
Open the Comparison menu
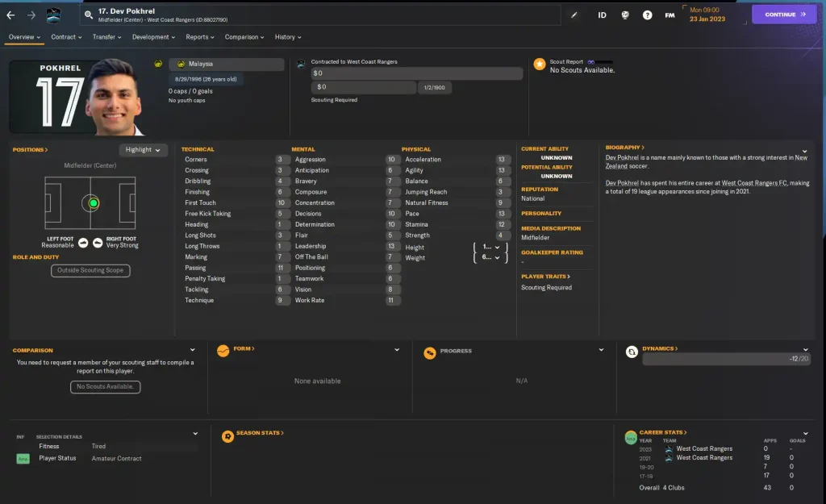244,37
